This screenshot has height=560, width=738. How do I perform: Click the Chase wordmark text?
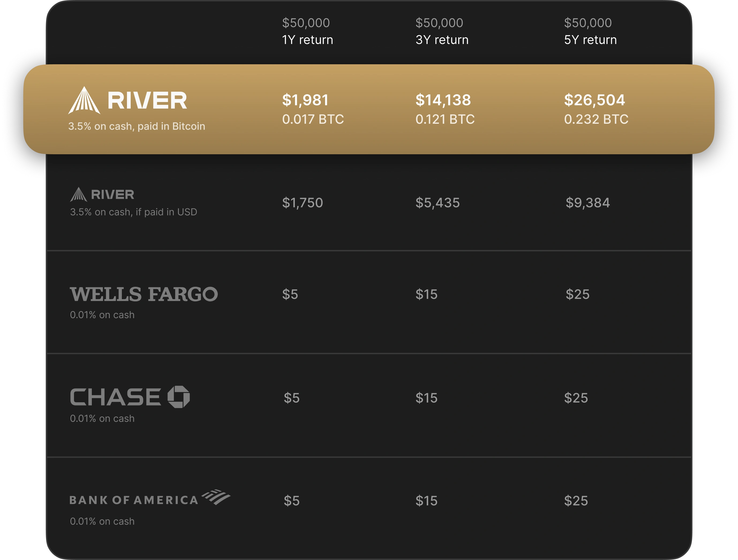pyautogui.click(x=115, y=397)
